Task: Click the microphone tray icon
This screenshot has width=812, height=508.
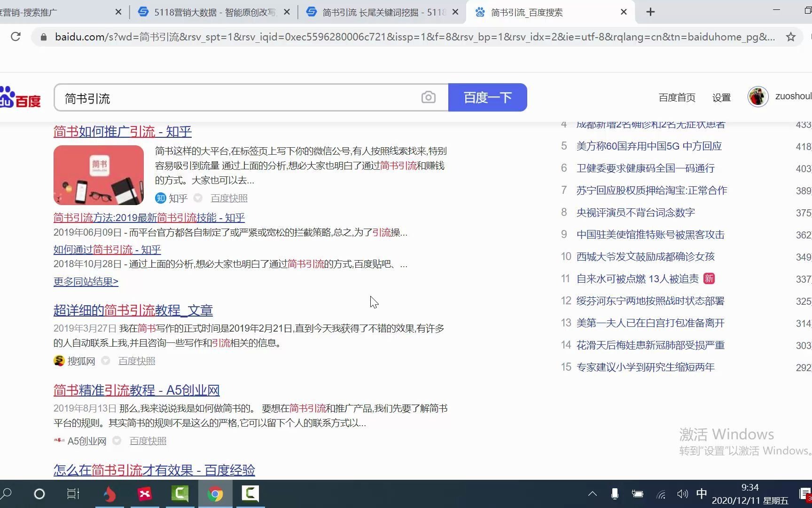Action: pyautogui.click(x=614, y=494)
